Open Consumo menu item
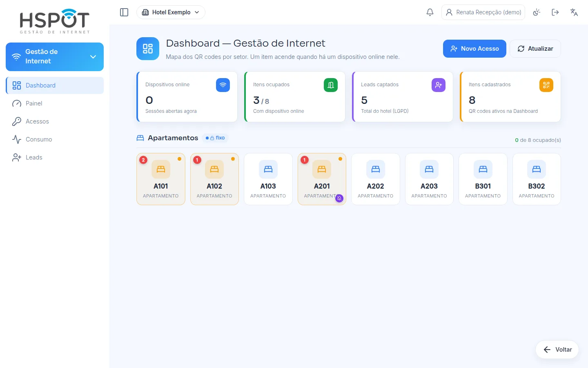The image size is (588, 368). tap(55, 139)
